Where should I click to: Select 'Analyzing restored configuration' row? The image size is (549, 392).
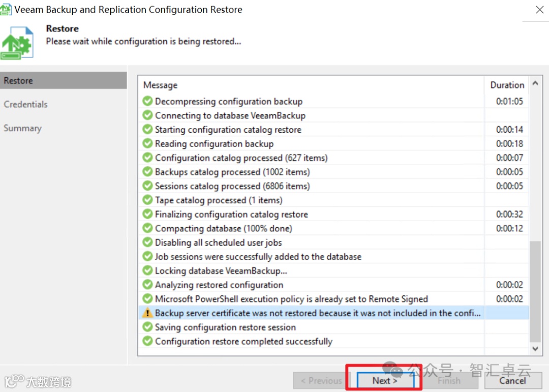(x=333, y=285)
